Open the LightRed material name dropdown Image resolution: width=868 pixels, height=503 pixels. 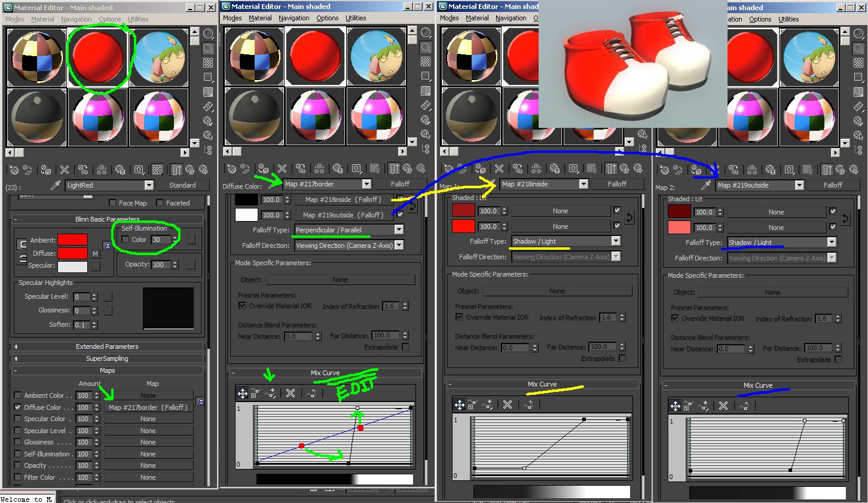click(149, 185)
